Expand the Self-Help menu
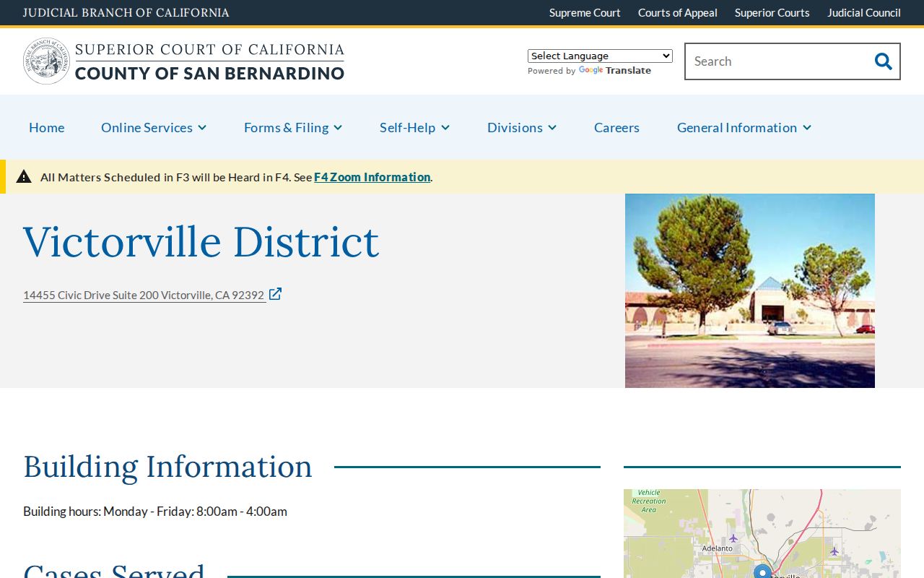 [x=415, y=127]
